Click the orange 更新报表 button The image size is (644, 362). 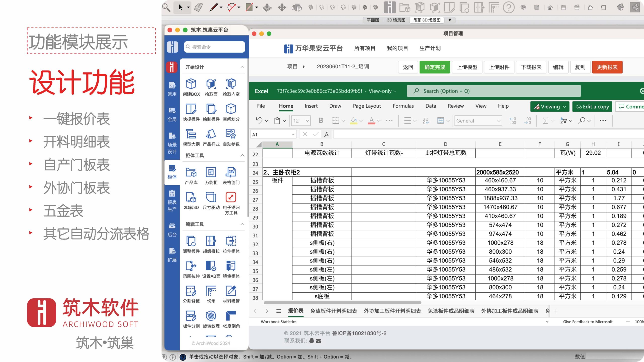click(x=607, y=67)
